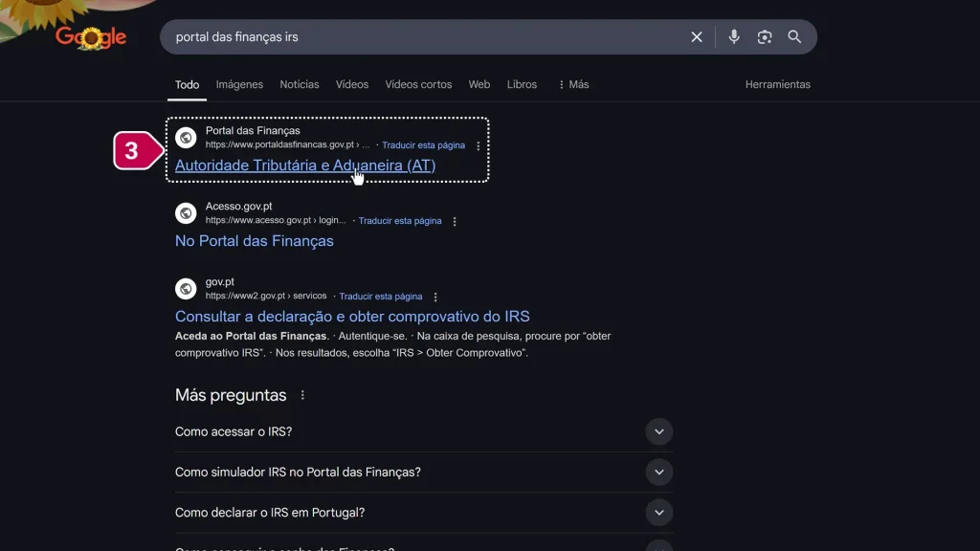Open three-dot options for Acesso.gov.pt result
The image size is (980, 551).
455,221
